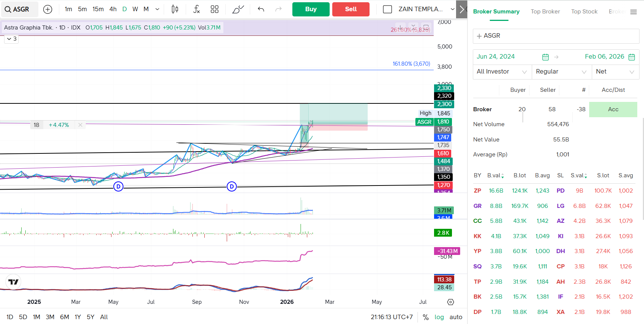Toggle auto scale
Screen dimensions: 644x324
coord(456,317)
